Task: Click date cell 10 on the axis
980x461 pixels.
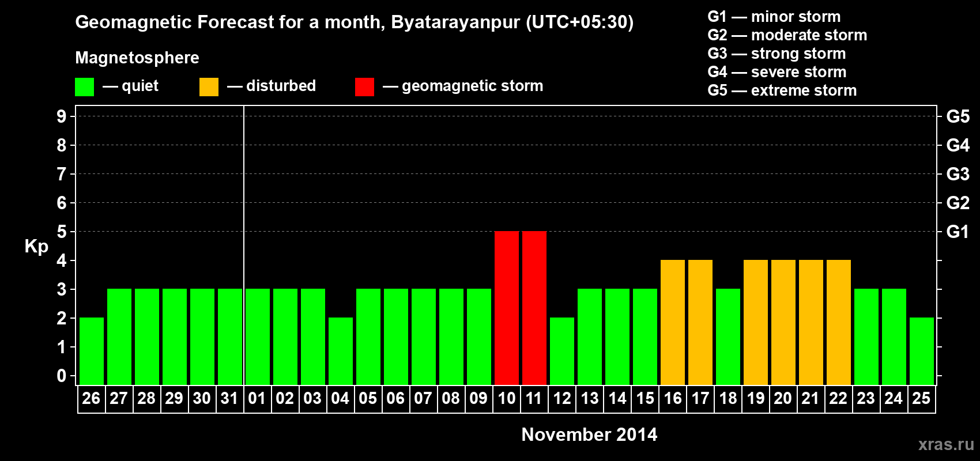Action: pos(506,399)
